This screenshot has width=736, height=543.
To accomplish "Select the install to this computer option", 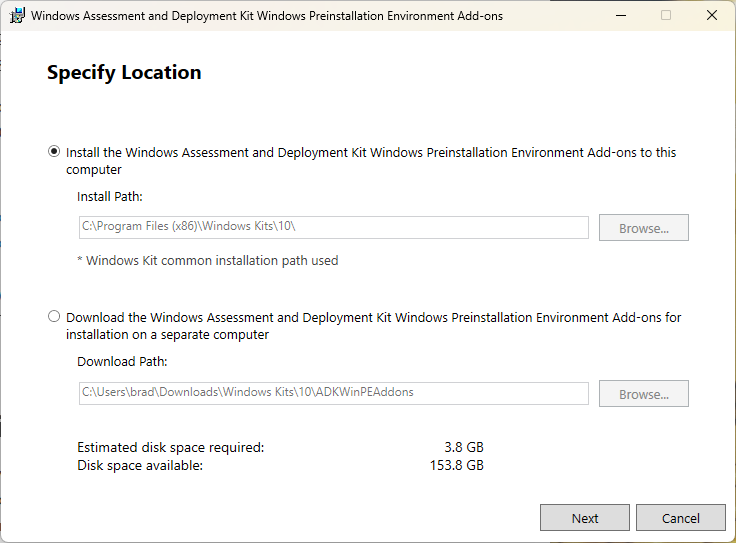I will tap(54, 152).
